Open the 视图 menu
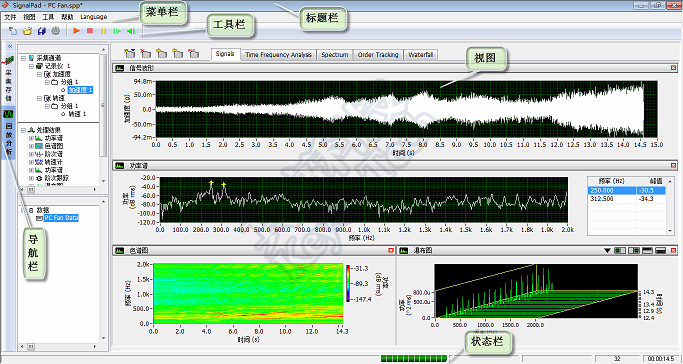 pos(29,17)
